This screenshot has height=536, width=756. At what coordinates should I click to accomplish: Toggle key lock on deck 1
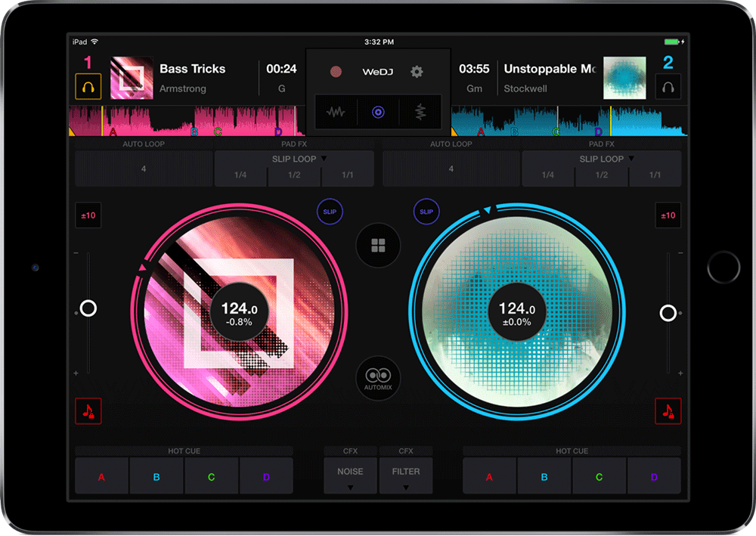[x=88, y=411]
